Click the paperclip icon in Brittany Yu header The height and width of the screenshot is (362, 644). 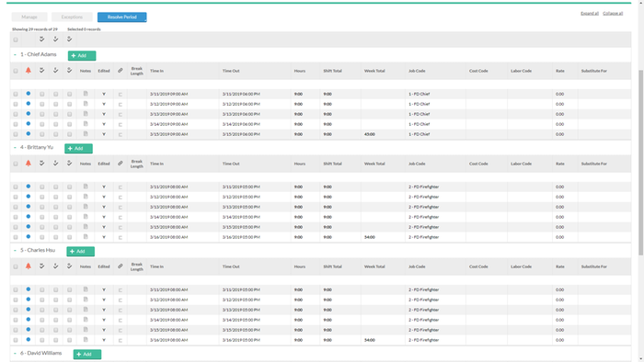pyautogui.click(x=121, y=164)
